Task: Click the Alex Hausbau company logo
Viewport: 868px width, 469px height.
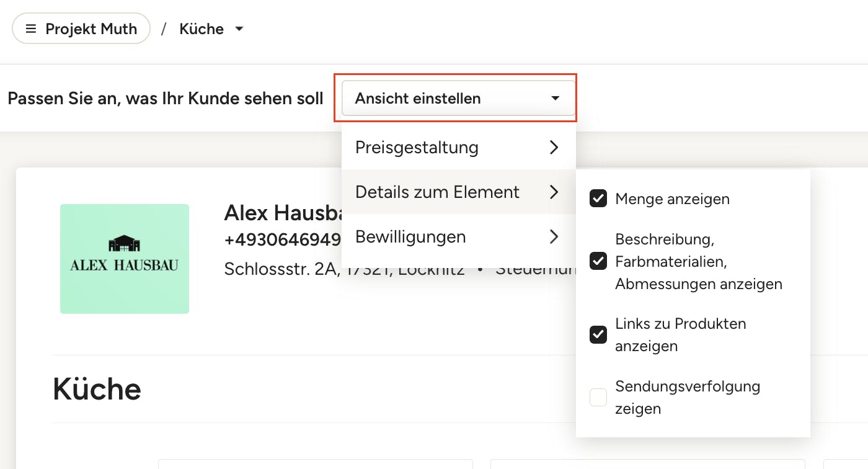Action: tap(125, 259)
